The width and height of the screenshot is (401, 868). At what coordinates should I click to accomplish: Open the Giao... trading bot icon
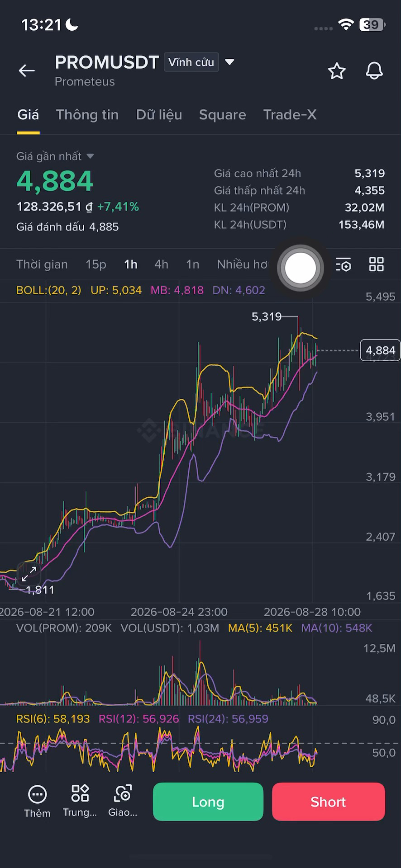(123, 793)
